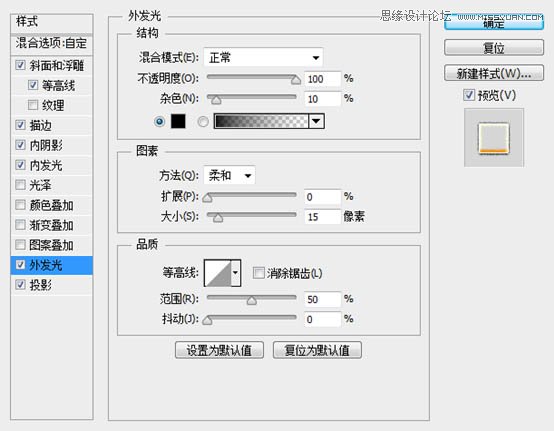This screenshot has width=554, height=431.
Task: Uncheck the 外发光 checkbox
Action: [20, 265]
